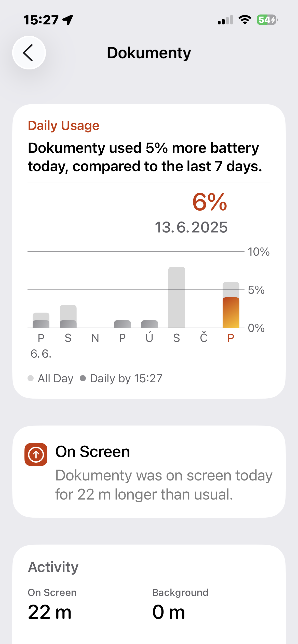Tap the light gray All Day legend dot
Screen dimensions: 298x644
[31, 378]
